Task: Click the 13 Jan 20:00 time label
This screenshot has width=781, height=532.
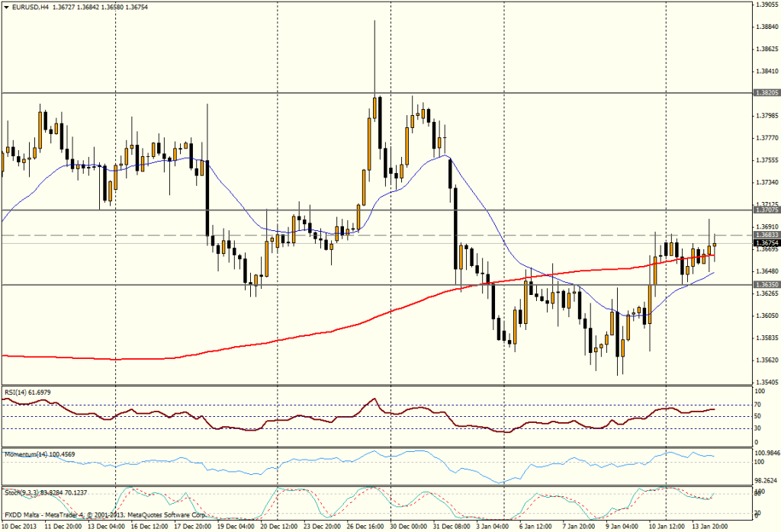Action: click(x=712, y=527)
